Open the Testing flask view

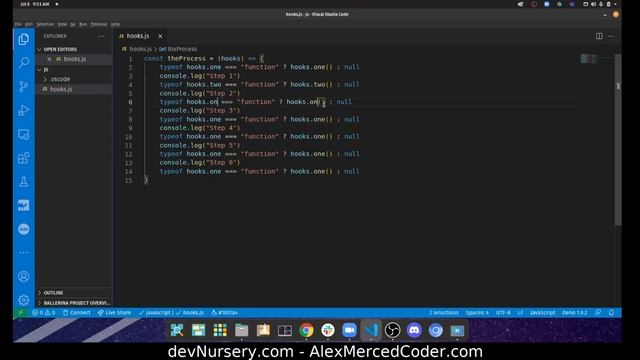tap(24, 182)
